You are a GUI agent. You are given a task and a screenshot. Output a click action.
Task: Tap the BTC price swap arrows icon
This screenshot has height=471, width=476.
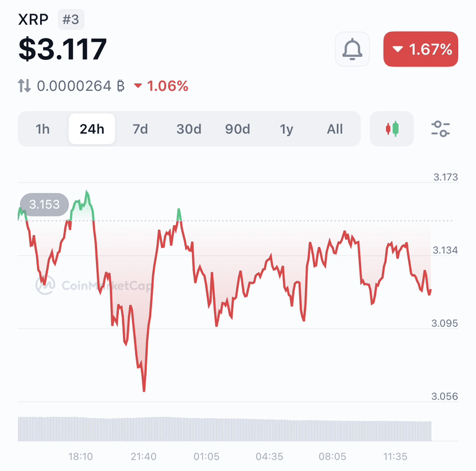(x=24, y=86)
